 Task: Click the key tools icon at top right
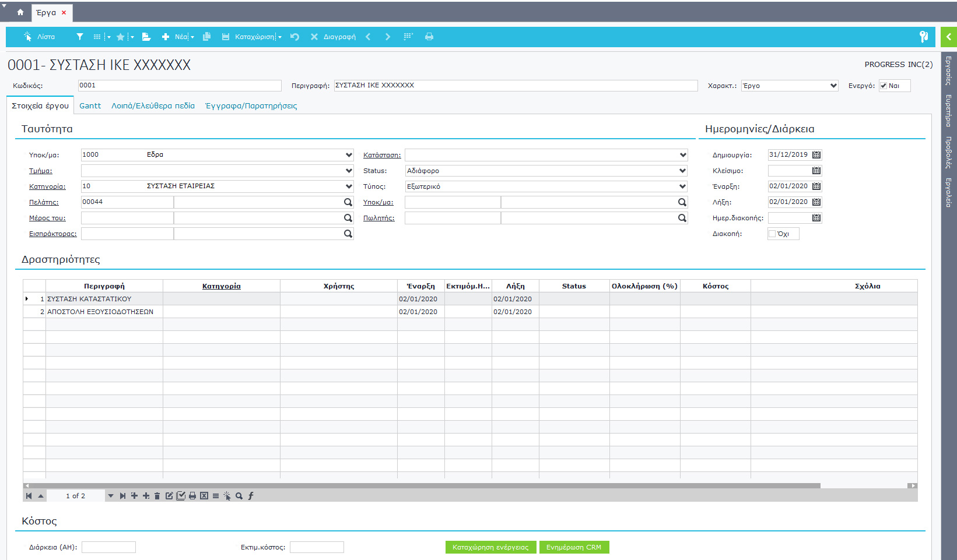tap(924, 37)
